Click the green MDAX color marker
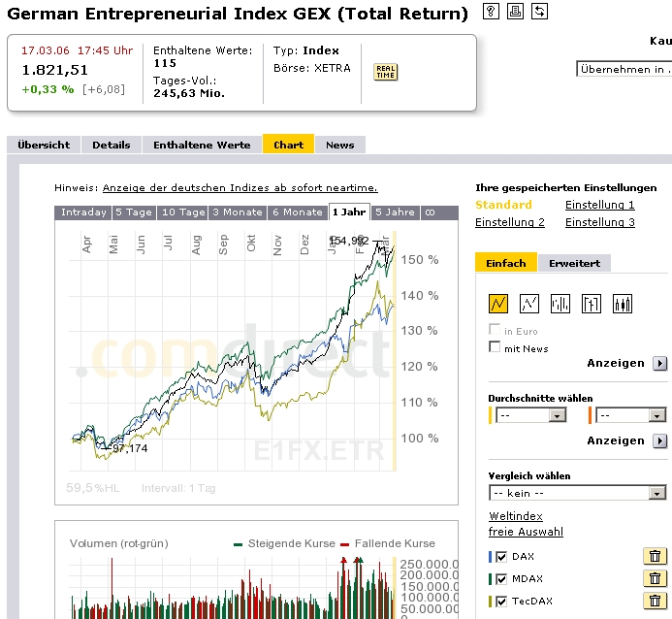The height and width of the screenshot is (619, 672). pos(491,579)
